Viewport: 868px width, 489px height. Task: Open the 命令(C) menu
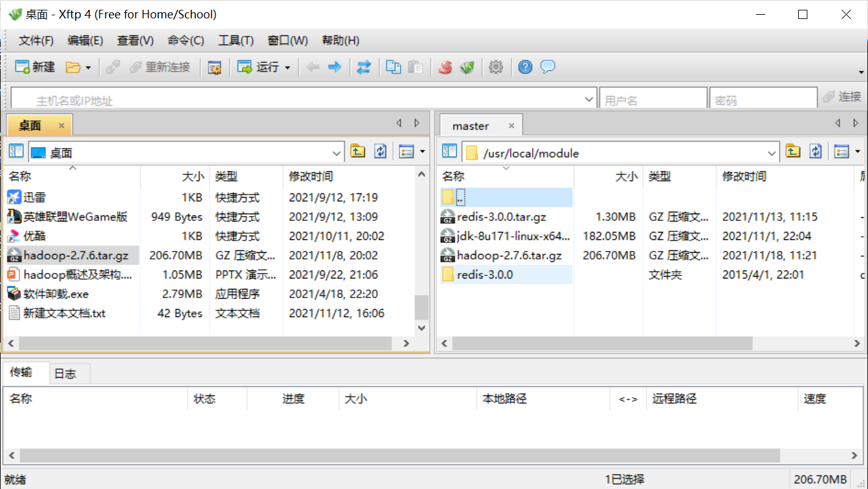(185, 41)
